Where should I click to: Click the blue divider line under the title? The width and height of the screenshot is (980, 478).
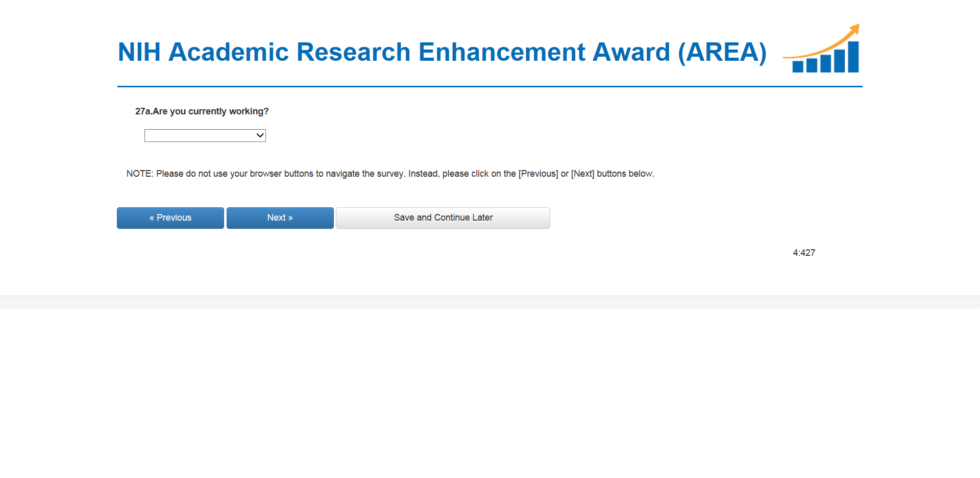[x=490, y=87]
